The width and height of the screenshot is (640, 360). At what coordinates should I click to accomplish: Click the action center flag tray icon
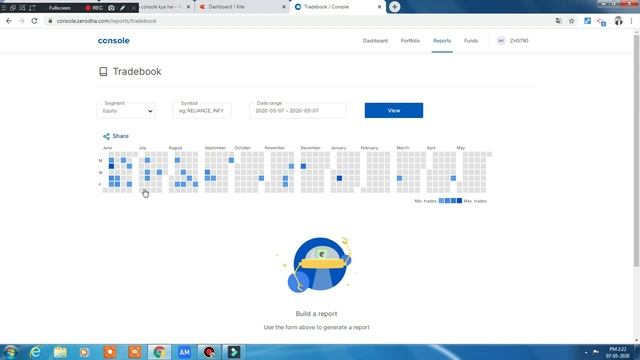pyautogui.click(x=596, y=352)
